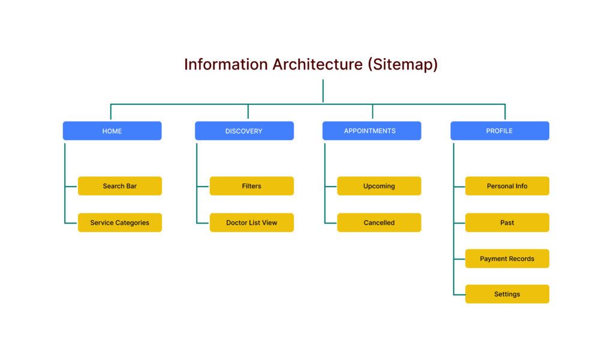Open the Settings node under Profile
This screenshot has height=364, width=614.
pyautogui.click(x=507, y=294)
